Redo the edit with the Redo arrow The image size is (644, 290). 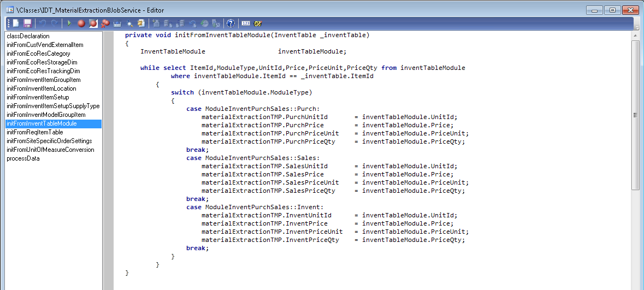(x=55, y=23)
